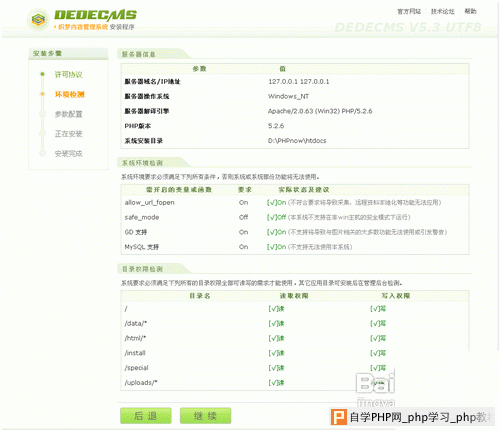Click the 安装步骤 sidebar header

click(47, 53)
